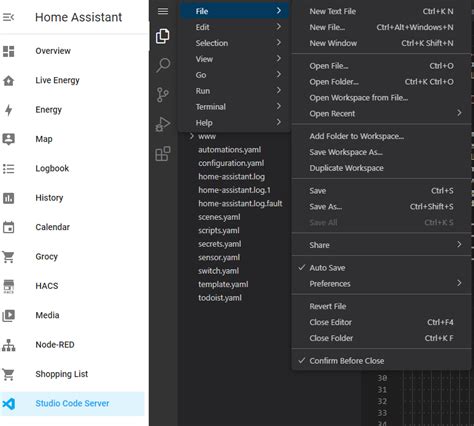Click the highlighted File menu item
Screen dimensions: 474x426
tap(235, 11)
